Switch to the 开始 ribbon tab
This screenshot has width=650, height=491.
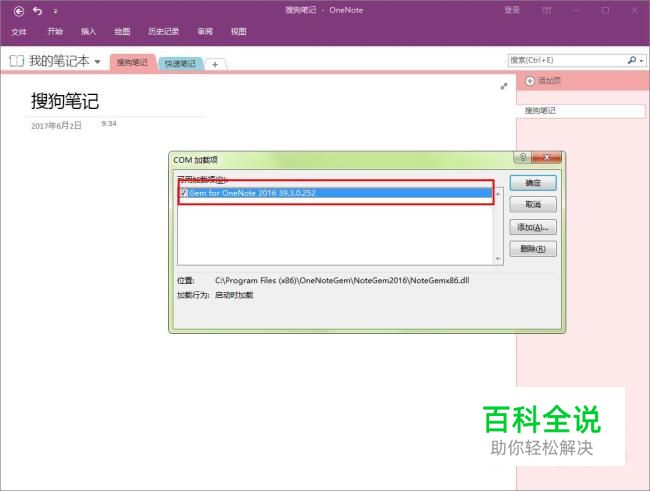[55, 32]
